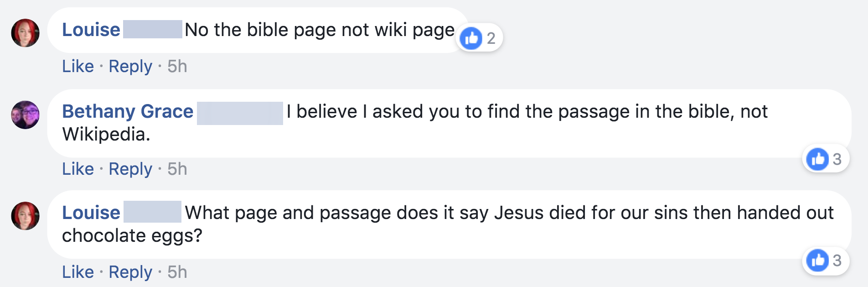Open the Bethany Grace profile name link
Screen dimensions: 868x287
[128, 112]
